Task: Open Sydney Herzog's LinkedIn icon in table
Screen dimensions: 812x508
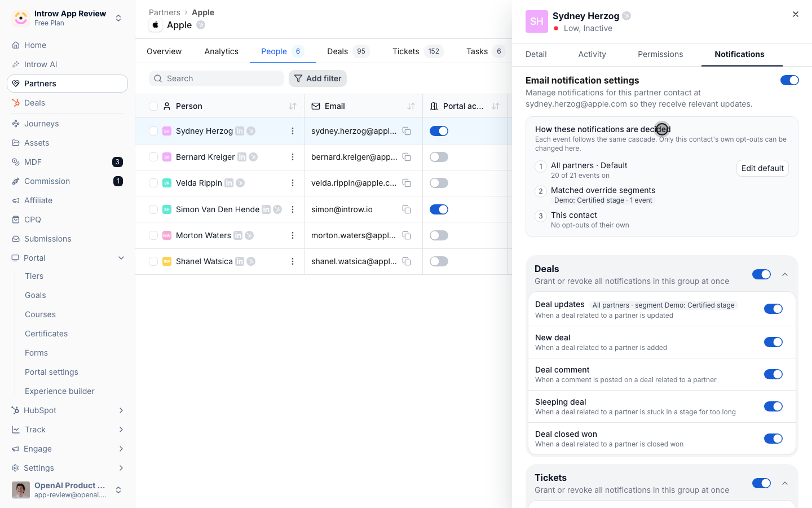Action: [x=240, y=131]
